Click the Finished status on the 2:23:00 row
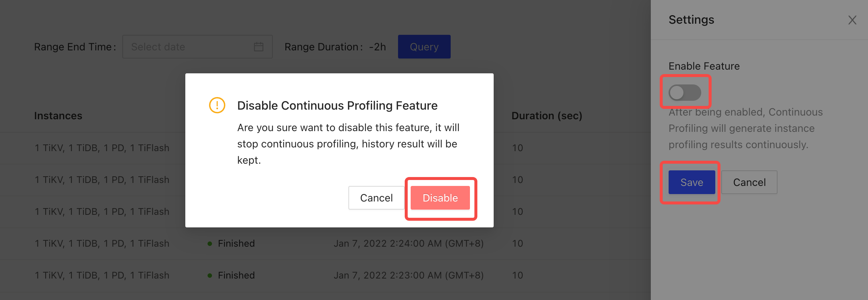Image resolution: width=868 pixels, height=300 pixels. tap(236, 275)
